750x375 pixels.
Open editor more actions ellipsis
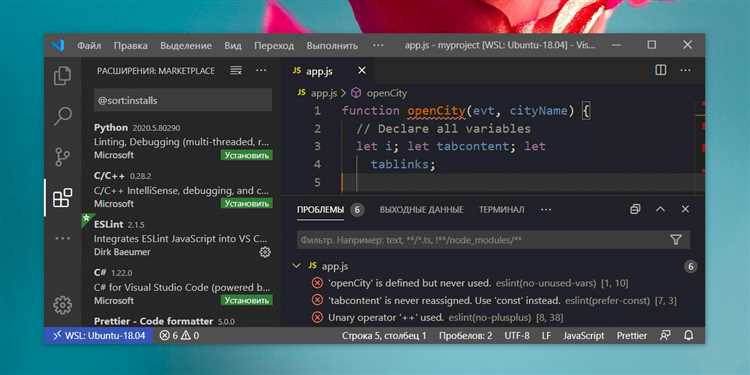click(x=685, y=70)
